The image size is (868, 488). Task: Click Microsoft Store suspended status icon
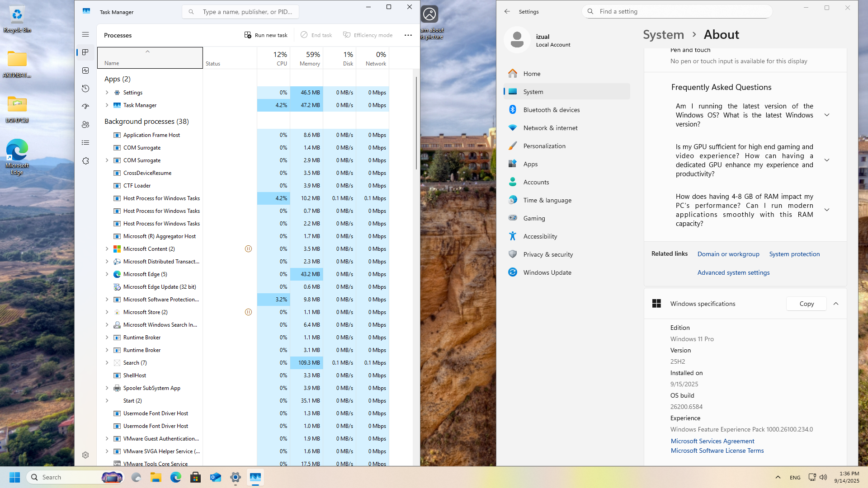coord(248,312)
